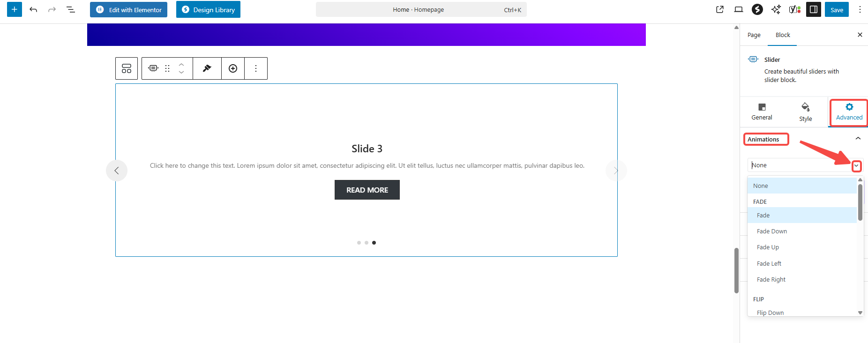Choose Fade Down from animation list
This screenshot has width=868, height=343.
771,231
